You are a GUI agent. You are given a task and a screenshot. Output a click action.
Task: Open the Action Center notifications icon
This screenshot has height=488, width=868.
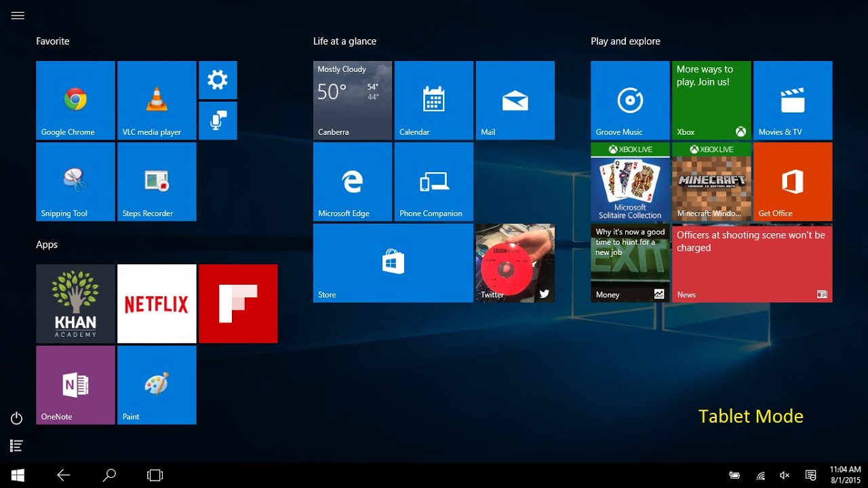tap(810, 476)
